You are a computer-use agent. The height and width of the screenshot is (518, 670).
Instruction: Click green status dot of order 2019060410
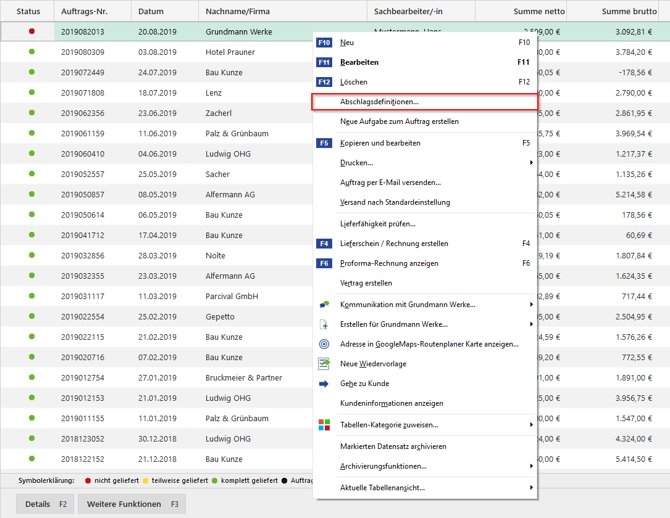pos(32,153)
